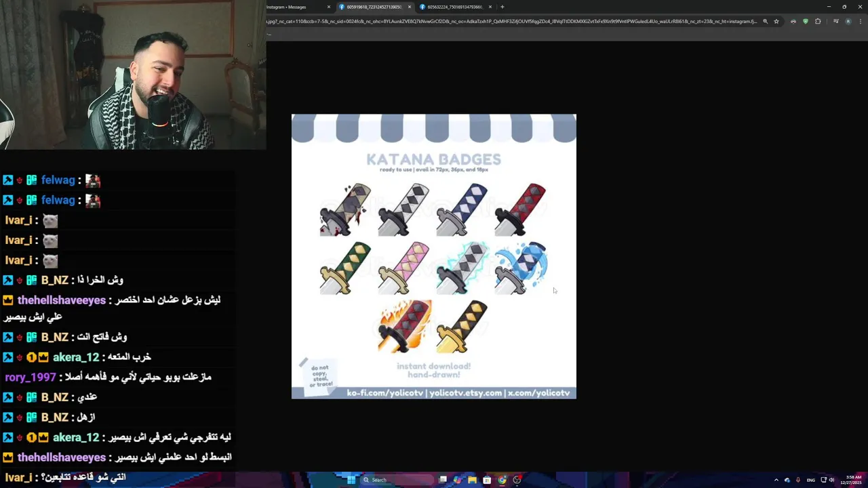Close the 605919618 image tab

coord(409,7)
